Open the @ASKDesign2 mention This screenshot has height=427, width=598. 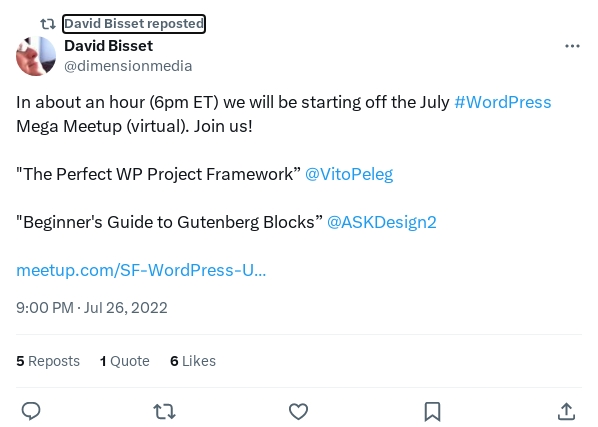(382, 222)
